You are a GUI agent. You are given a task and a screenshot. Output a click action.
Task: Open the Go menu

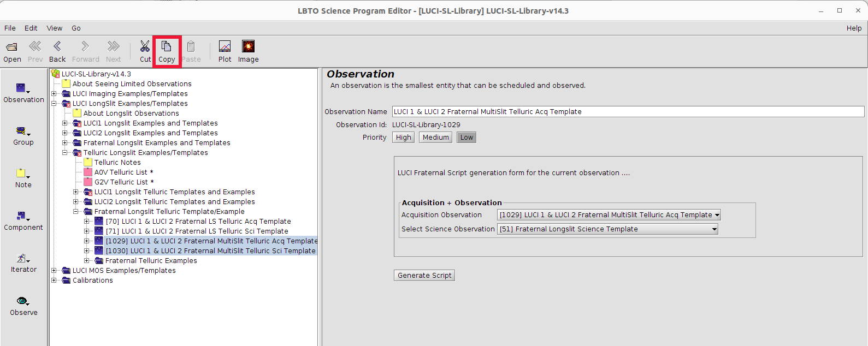pyautogui.click(x=76, y=28)
